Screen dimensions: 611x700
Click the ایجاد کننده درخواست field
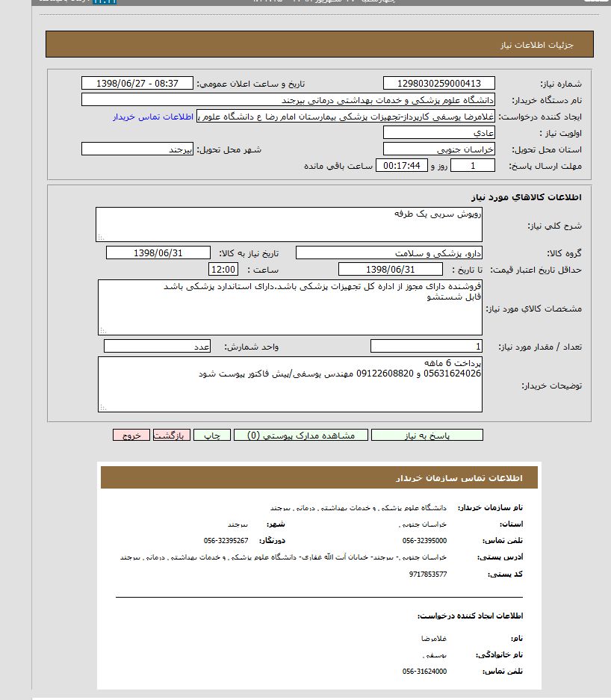[346, 117]
